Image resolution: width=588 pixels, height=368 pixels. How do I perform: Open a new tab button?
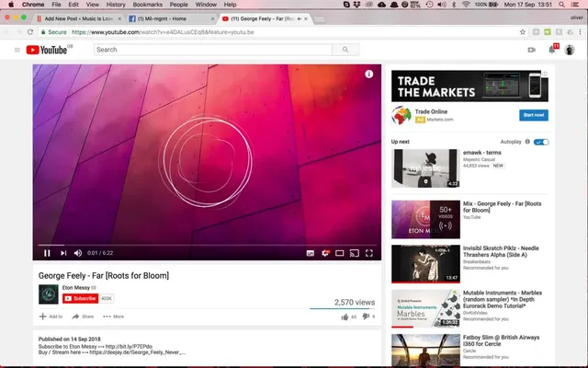tap(320, 19)
